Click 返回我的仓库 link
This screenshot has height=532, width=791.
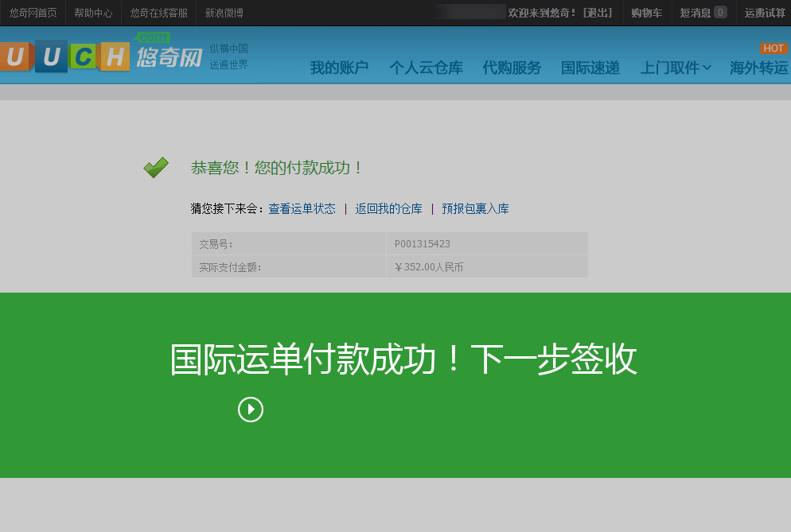[x=388, y=209]
